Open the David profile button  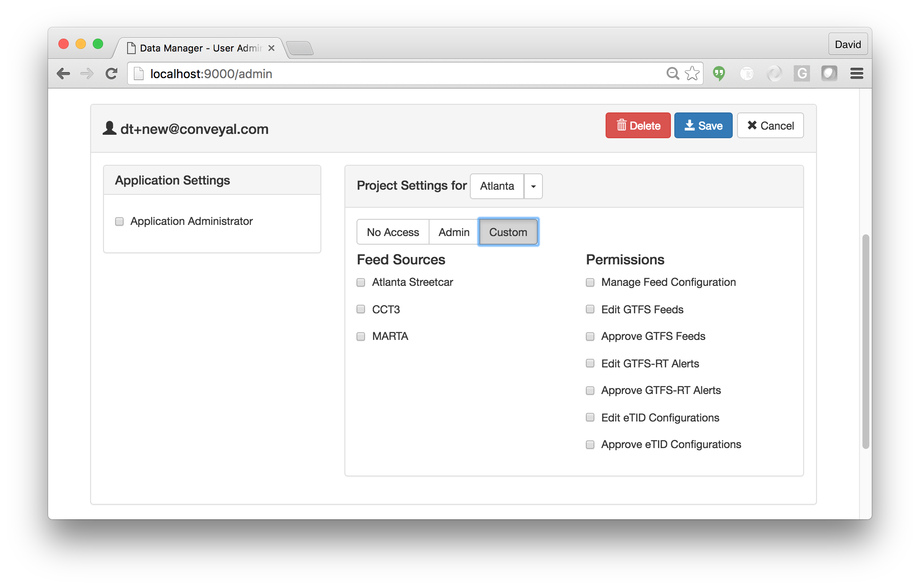847,44
